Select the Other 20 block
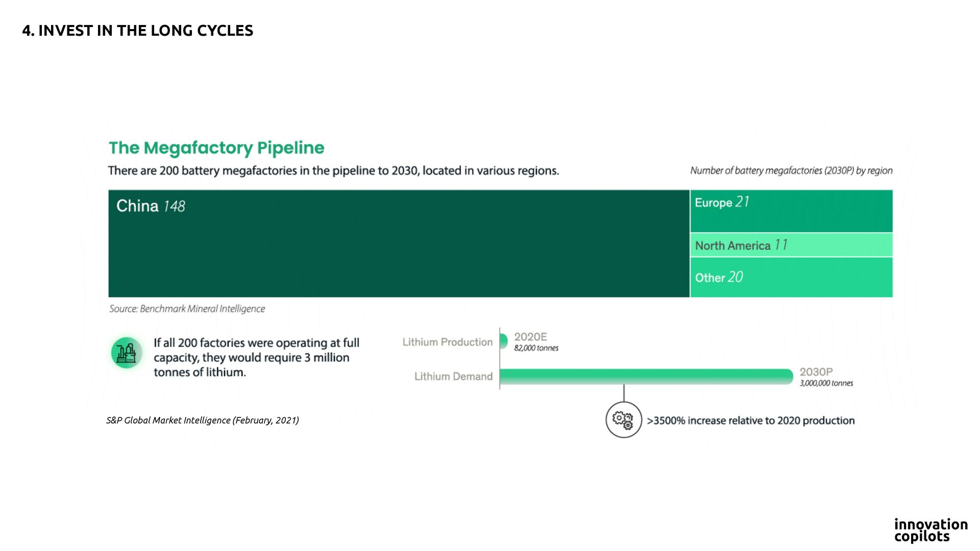Screen dimensions: 980x551 (x=791, y=277)
